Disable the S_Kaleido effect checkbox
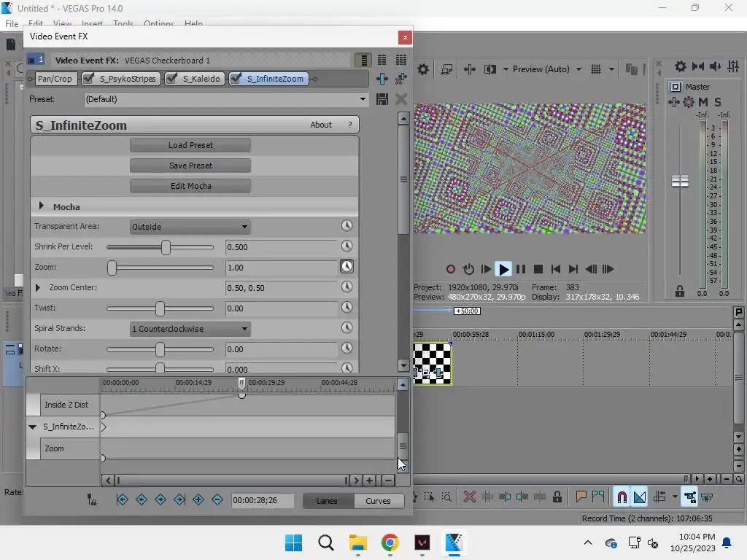This screenshot has height=560, width=747. (171, 79)
